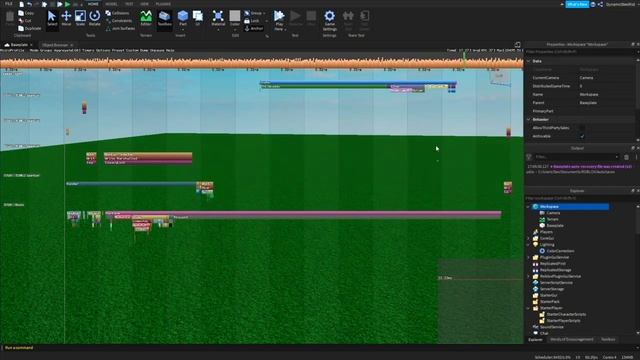The image size is (640, 360).
Task: Select Baseplate in the Explorer
Action: click(x=555, y=226)
